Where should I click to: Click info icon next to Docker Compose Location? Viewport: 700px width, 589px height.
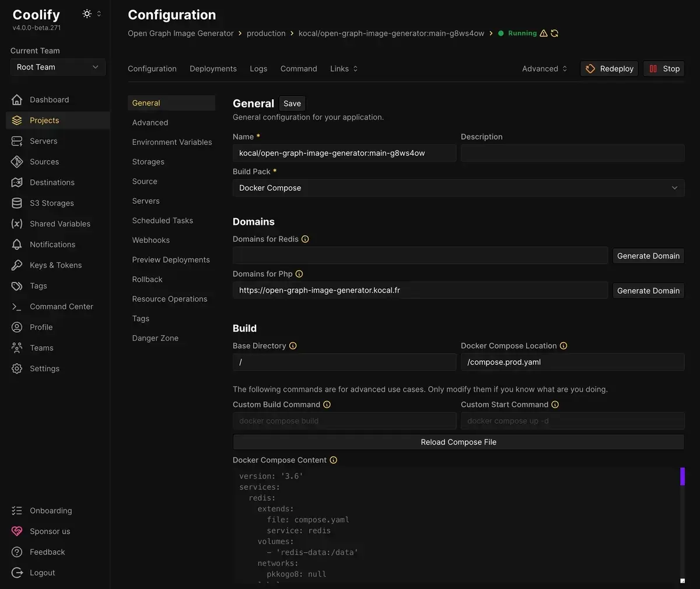(563, 346)
